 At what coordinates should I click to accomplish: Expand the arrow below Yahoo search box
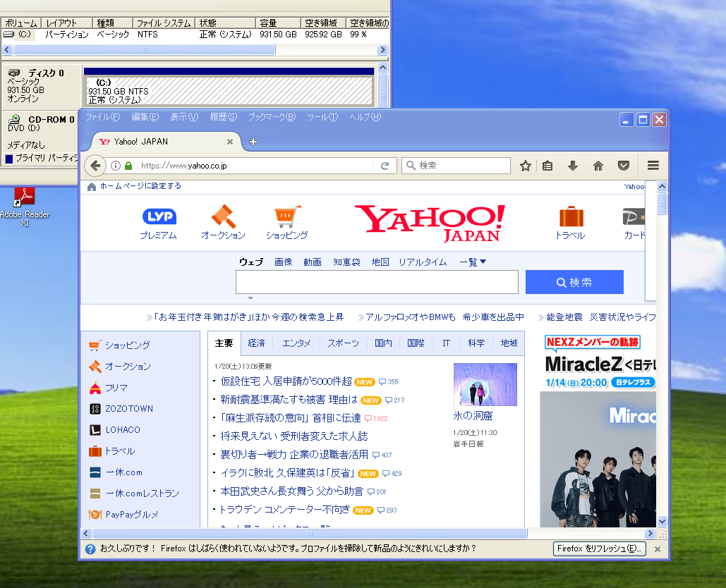(250, 298)
